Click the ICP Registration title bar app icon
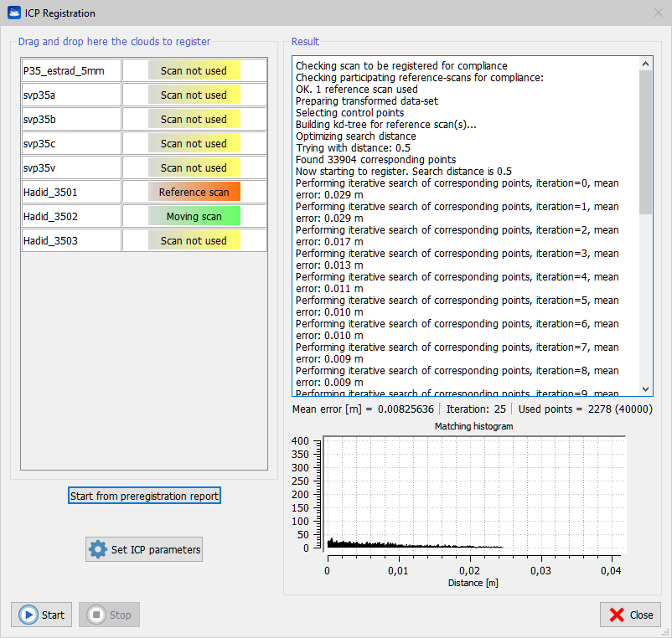This screenshot has width=672, height=638. pyautogui.click(x=13, y=13)
